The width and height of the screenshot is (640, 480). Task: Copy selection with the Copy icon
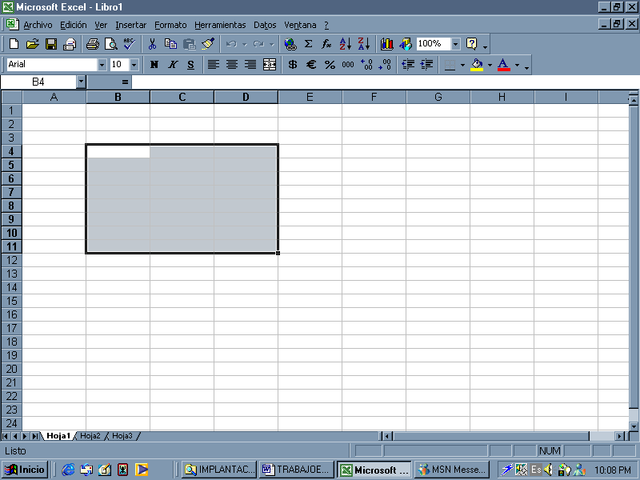click(x=171, y=44)
